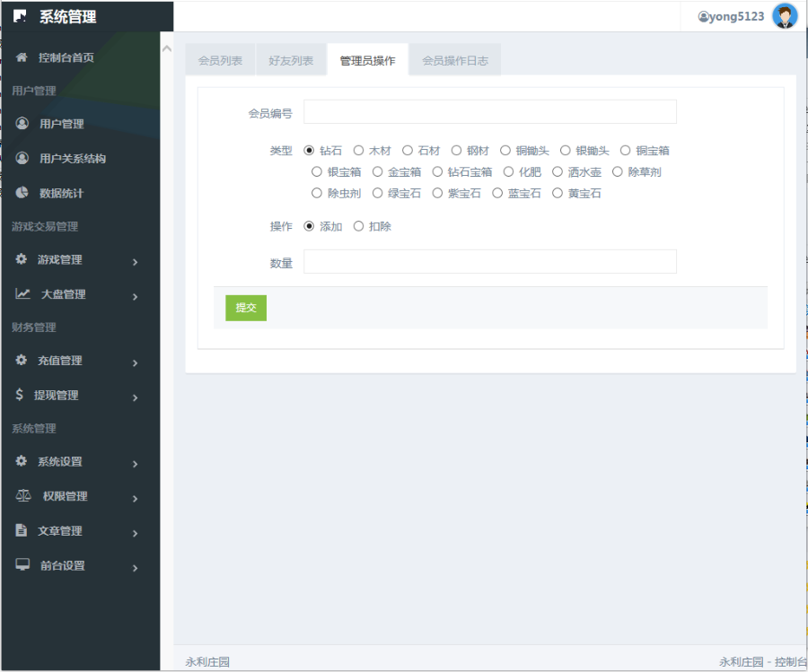808x672 pixels.
Task: Expand the 游戏管理 submenu arrow
Action: (135, 262)
